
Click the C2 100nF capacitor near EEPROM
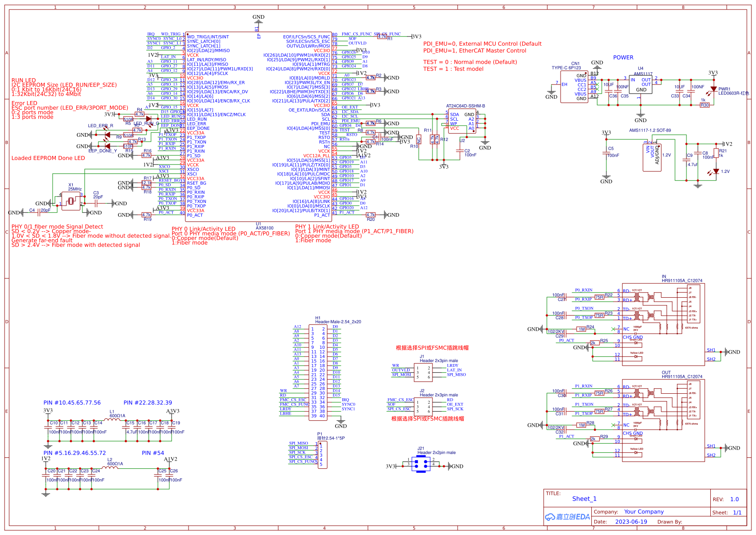[x=460, y=150]
